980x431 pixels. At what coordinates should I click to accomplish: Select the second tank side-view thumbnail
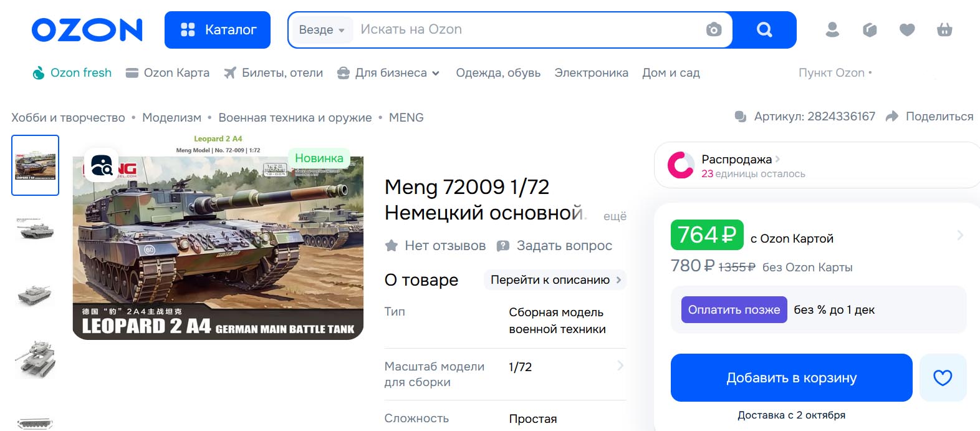(36, 230)
